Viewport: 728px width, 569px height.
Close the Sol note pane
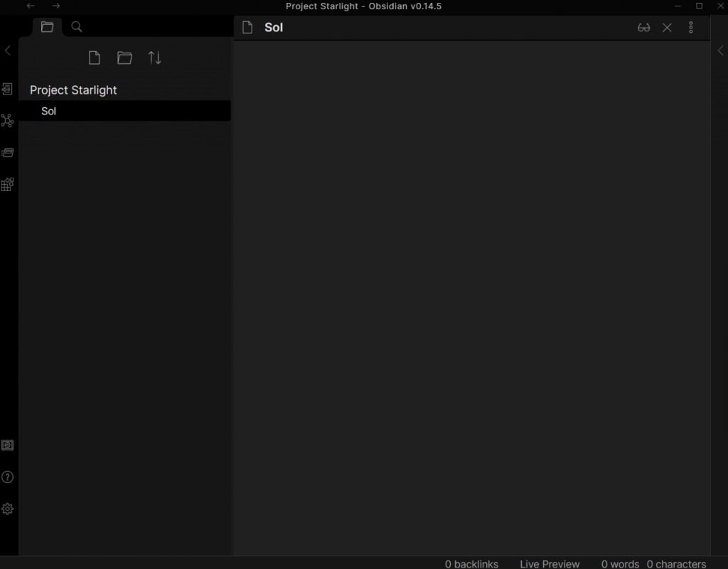pyautogui.click(x=667, y=28)
